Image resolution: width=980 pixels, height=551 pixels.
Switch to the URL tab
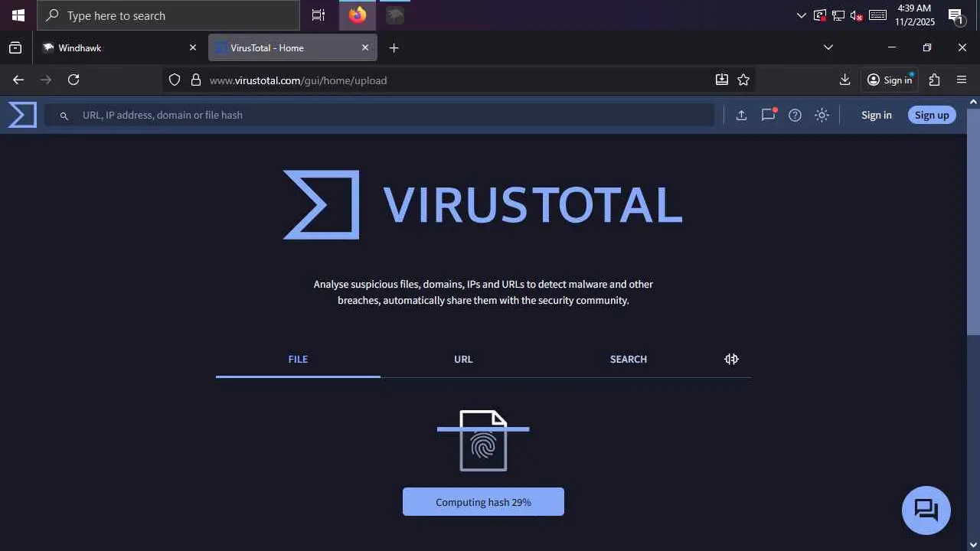point(463,359)
